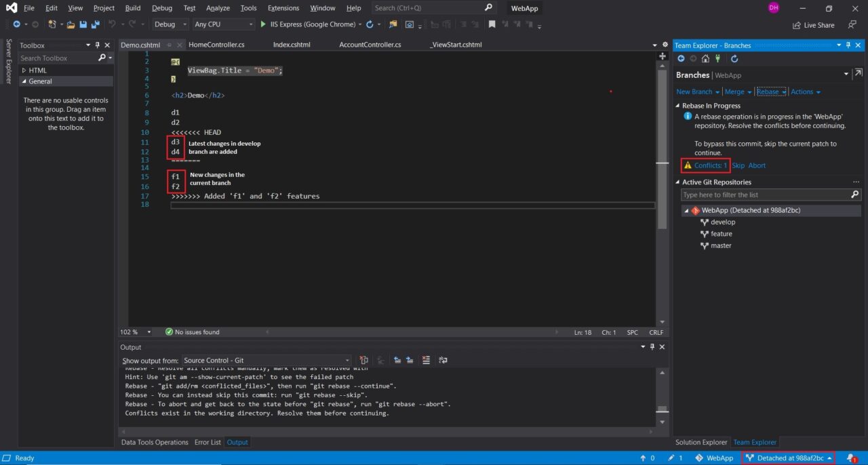The height and width of the screenshot is (465, 868).
Task: Click Abort to cancel the rebase
Action: coord(756,165)
